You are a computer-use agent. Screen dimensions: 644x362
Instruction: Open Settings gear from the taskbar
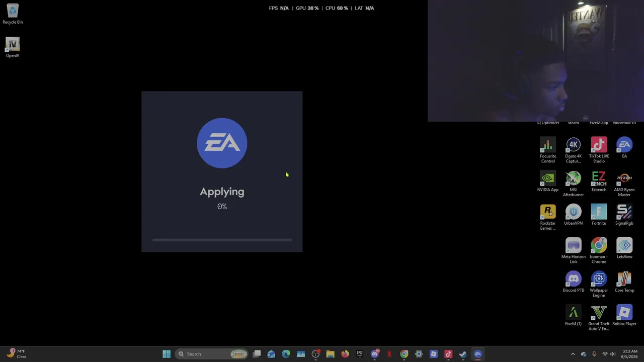tap(419, 354)
